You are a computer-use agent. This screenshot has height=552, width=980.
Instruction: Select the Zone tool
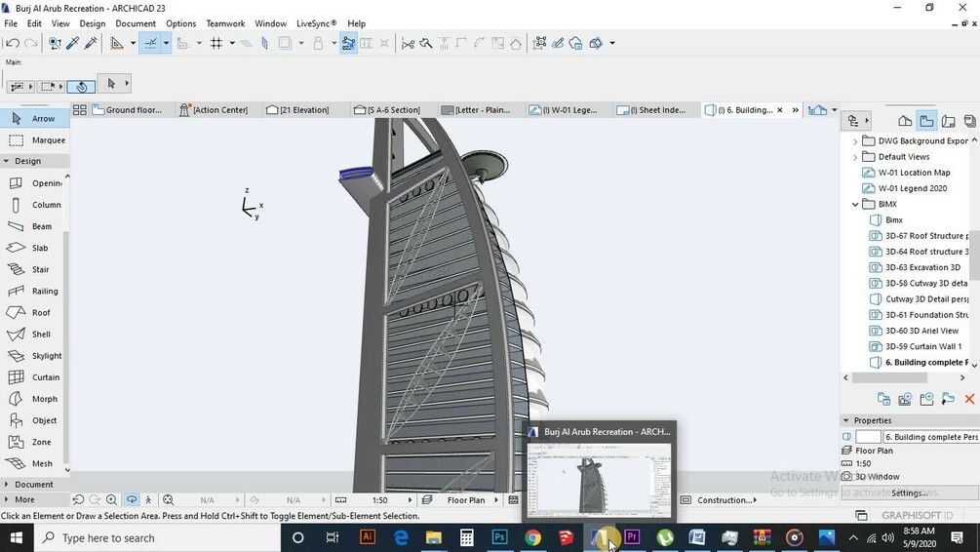[x=34, y=442]
